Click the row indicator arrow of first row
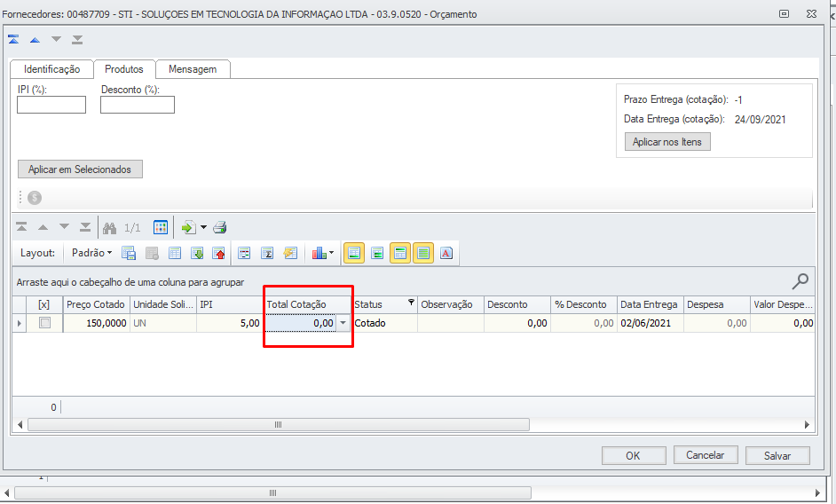Image resolution: width=836 pixels, height=504 pixels. click(x=20, y=323)
